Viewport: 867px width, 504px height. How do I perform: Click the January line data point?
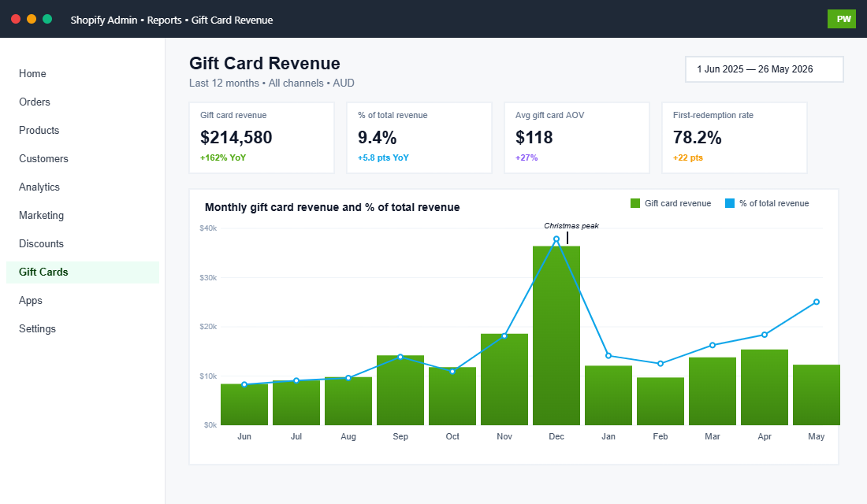pos(608,356)
